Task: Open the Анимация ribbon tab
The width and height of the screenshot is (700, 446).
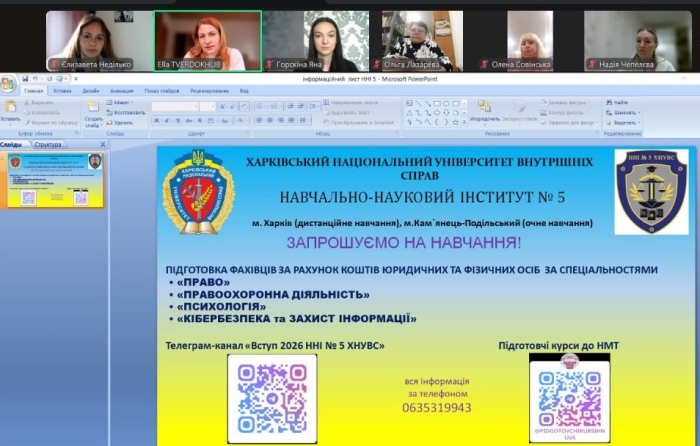Action: [122, 90]
